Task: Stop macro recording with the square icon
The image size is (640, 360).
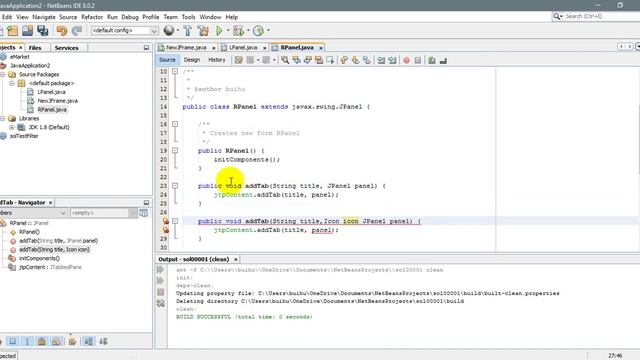Action: click(418, 60)
